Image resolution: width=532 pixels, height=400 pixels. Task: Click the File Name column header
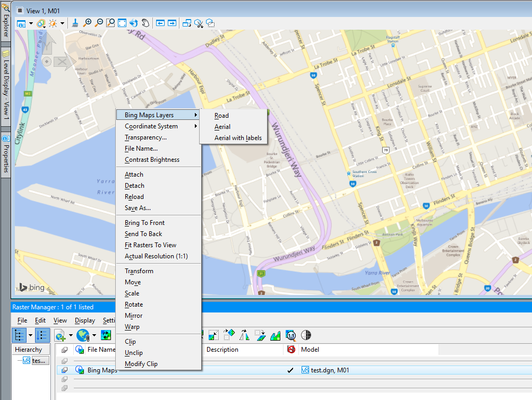coord(101,350)
